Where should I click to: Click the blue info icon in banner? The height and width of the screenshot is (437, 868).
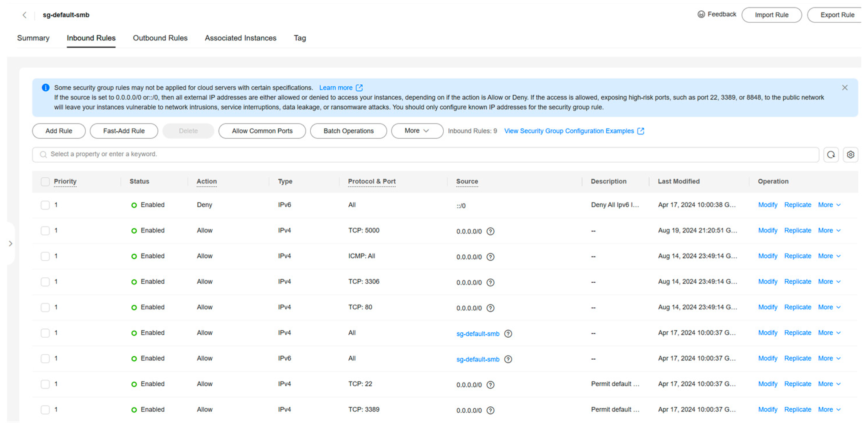pos(45,88)
